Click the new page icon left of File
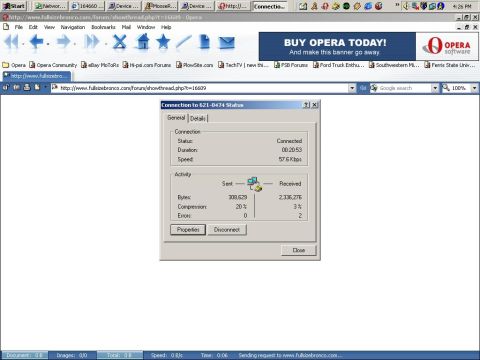 pyautogui.click(x=6, y=27)
